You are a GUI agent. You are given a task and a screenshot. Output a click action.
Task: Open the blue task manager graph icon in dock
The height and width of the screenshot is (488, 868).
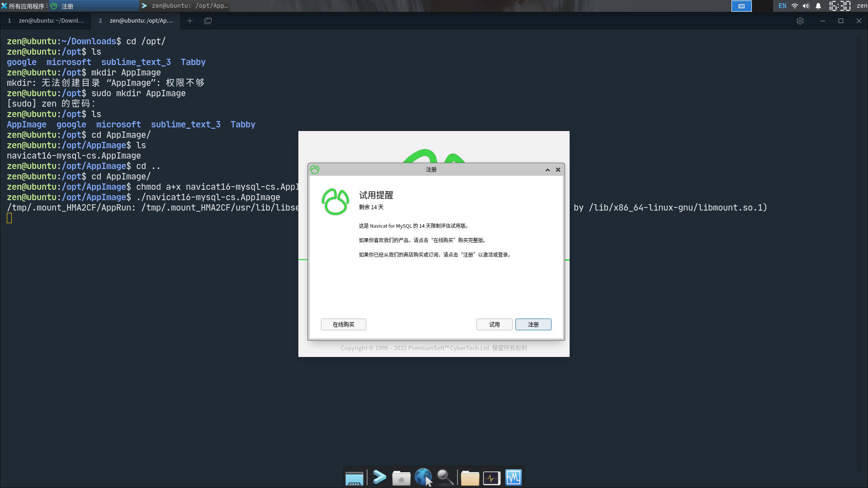click(x=514, y=478)
